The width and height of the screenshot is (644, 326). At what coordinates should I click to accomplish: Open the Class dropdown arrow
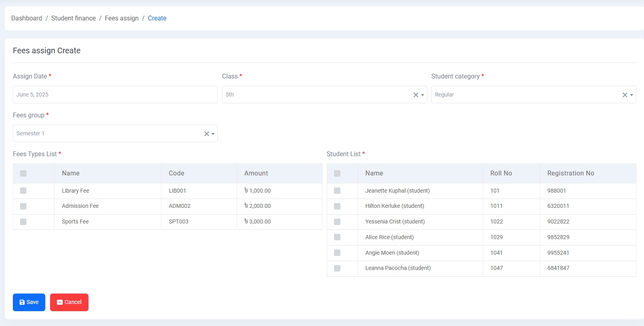(x=423, y=95)
